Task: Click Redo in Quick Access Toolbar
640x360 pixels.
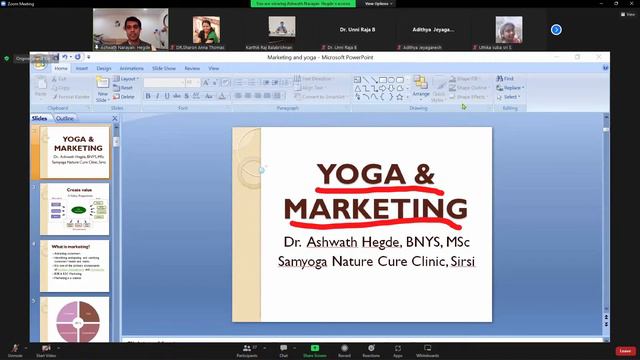Action: point(78,57)
